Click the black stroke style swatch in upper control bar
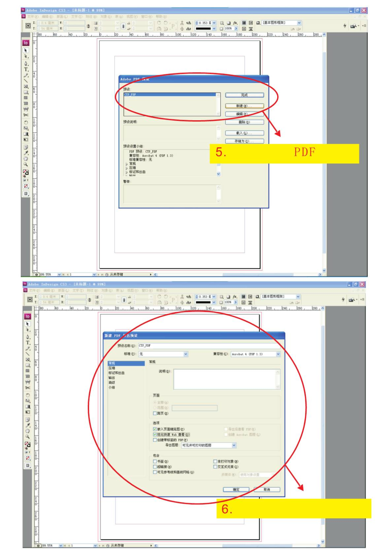 204,29
